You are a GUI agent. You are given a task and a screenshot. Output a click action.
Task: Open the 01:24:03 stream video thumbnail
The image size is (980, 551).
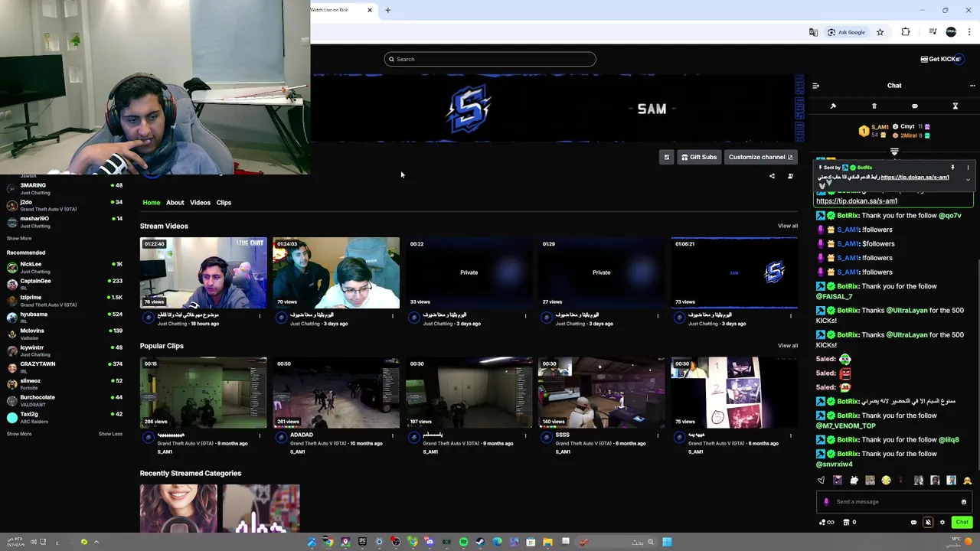(x=336, y=273)
